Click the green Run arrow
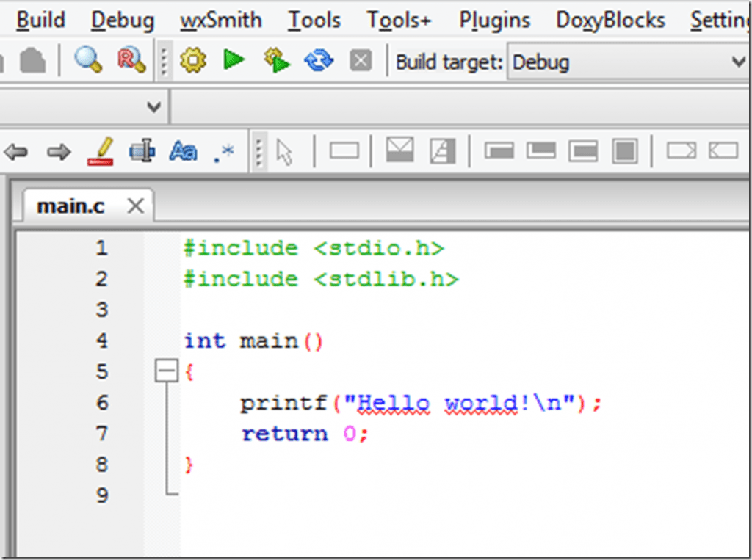The image size is (752, 560). pos(234,60)
